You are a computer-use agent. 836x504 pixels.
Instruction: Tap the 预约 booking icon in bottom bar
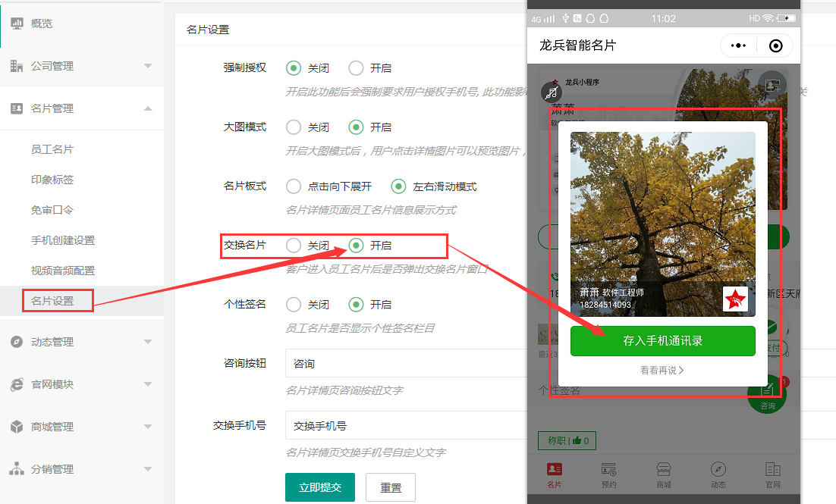click(x=608, y=469)
